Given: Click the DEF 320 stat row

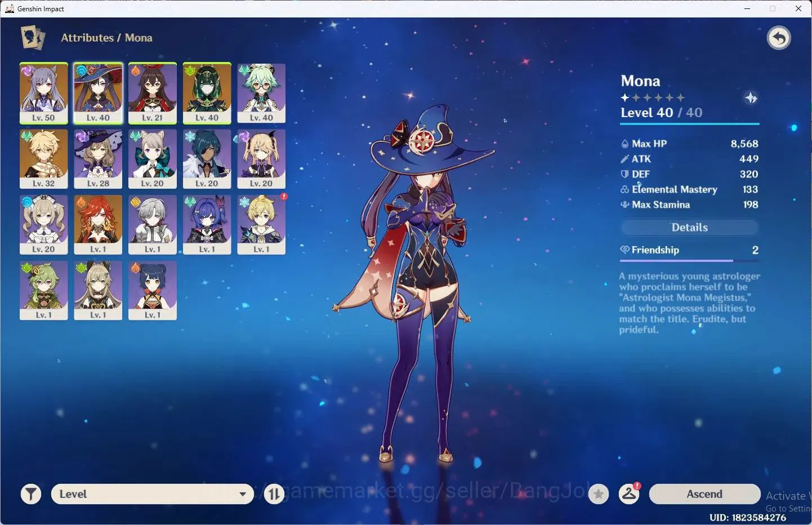Looking at the screenshot, I should tap(689, 174).
